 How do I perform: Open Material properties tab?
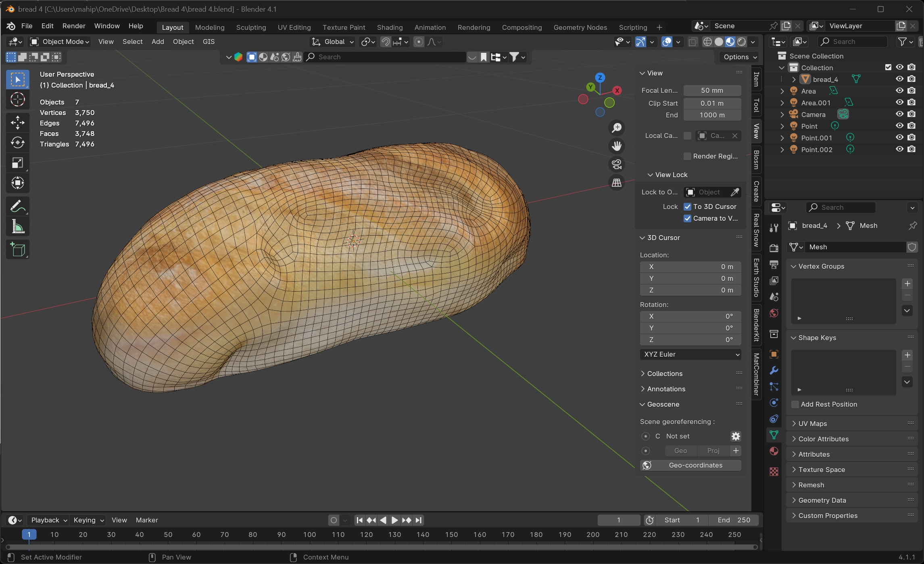point(774,451)
